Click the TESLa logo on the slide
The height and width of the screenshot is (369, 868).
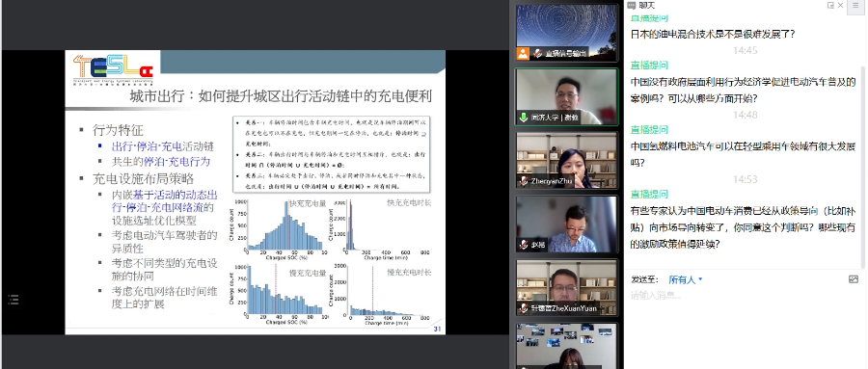coord(114,70)
